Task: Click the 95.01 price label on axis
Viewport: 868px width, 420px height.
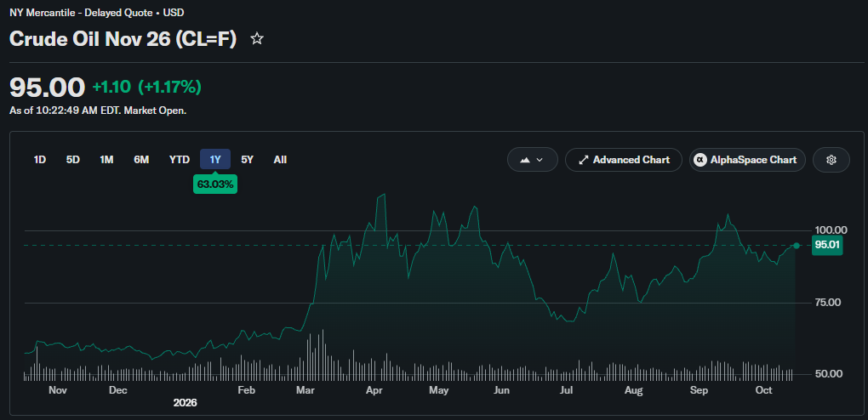Action: click(x=827, y=245)
